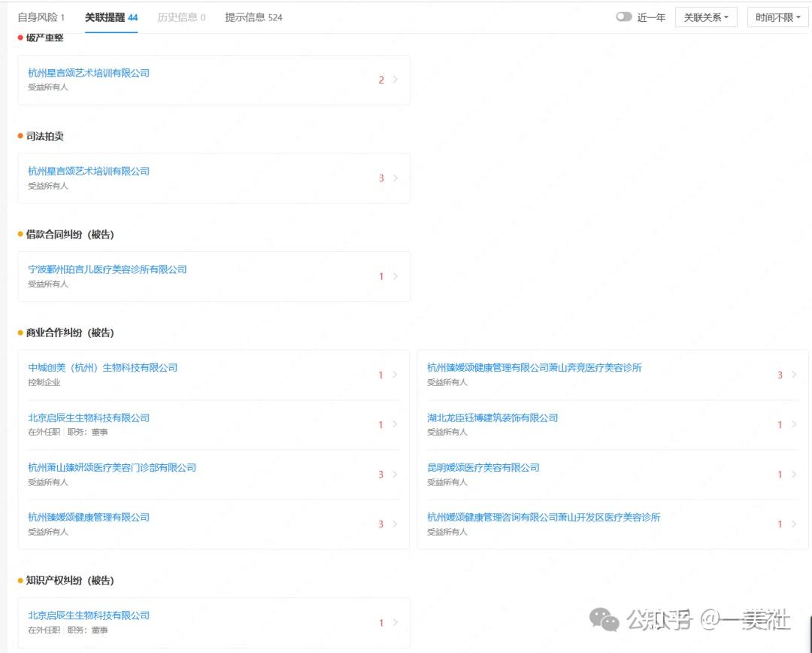Click the chevron on 昆明媛颂医疗美容有限公司 row
The image size is (812, 653).
tap(793, 474)
